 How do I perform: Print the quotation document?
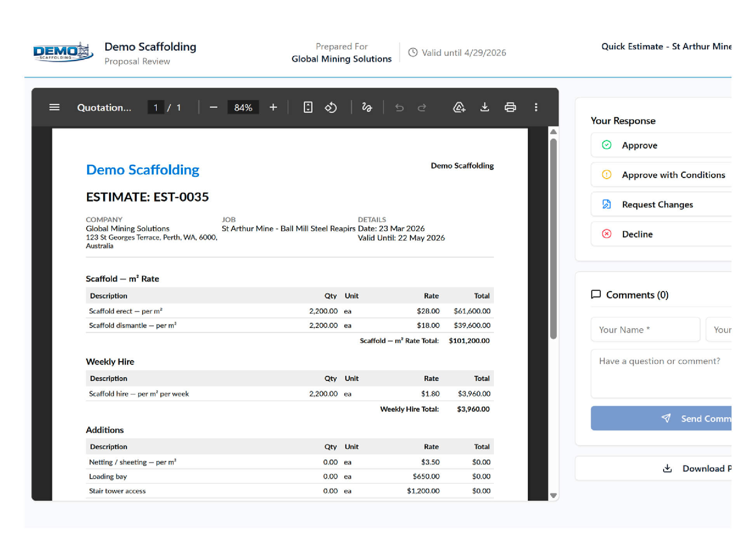tap(510, 107)
